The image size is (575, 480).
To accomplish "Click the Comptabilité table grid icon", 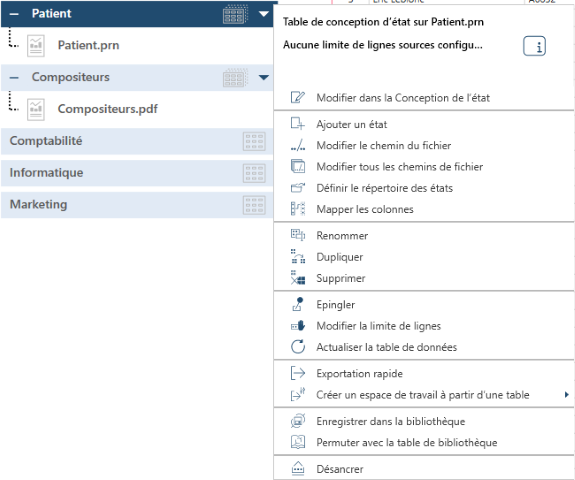I will pyautogui.click(x=254, y=141).
